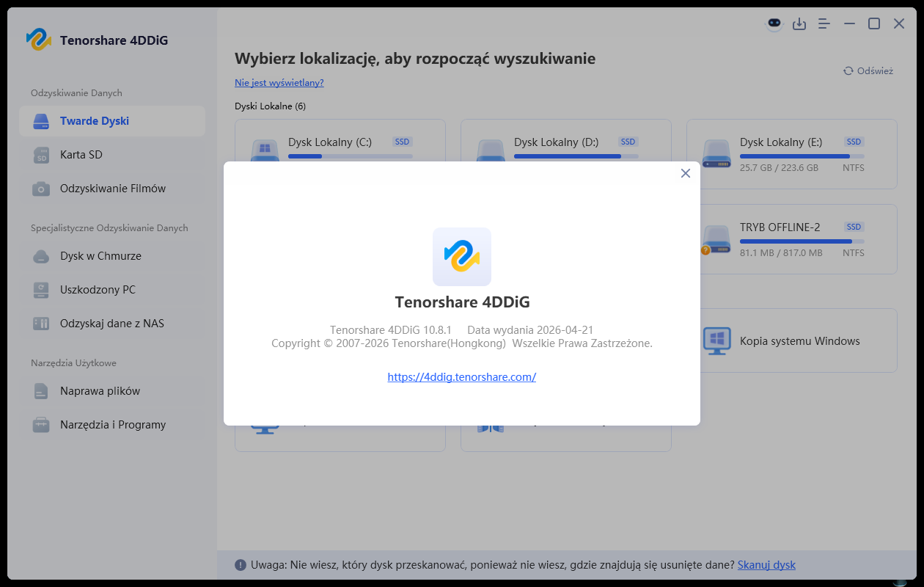924x587 pixels.
Task: Select the TRYB OFFLINE-2 drive
Action: click(x=792, y=239)
